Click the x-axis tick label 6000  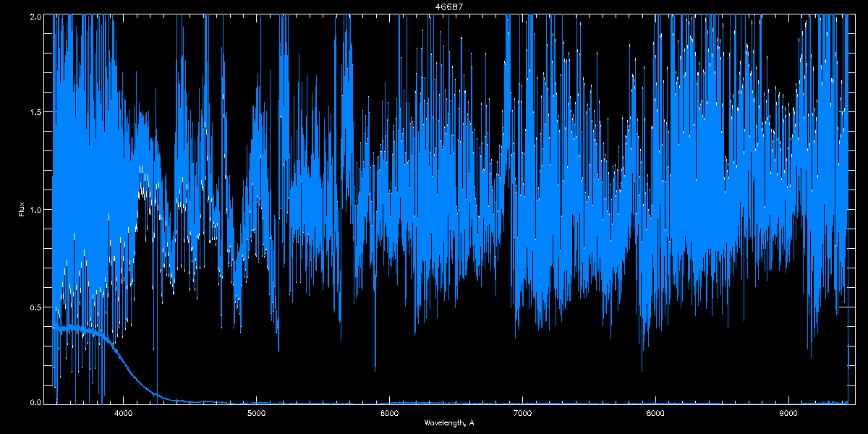(389, 413)
